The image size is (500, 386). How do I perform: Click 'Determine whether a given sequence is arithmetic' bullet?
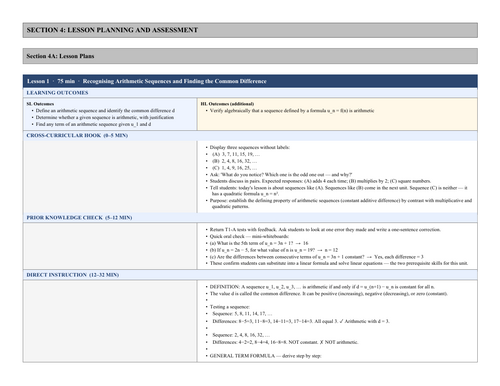105,117
